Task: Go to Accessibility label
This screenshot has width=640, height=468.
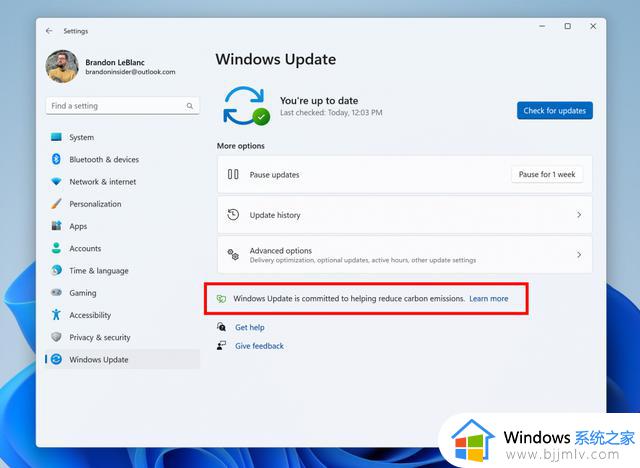Action: click(x=90, y=315)
